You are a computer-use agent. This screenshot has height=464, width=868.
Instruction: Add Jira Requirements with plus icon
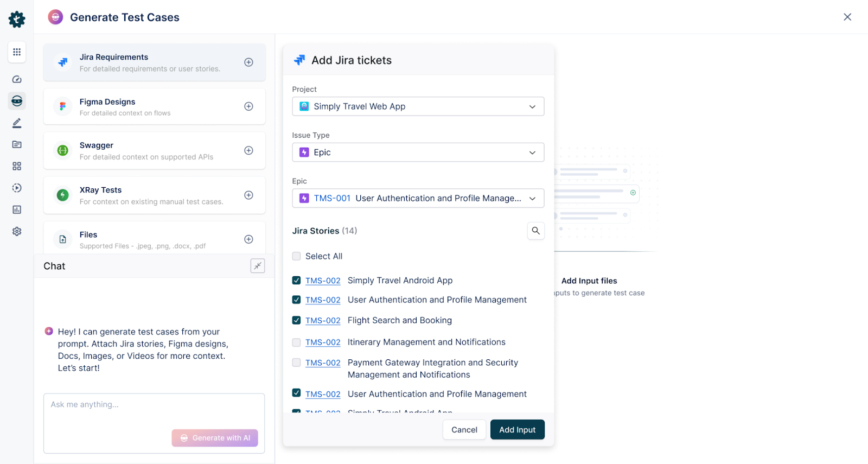point(248,62)
